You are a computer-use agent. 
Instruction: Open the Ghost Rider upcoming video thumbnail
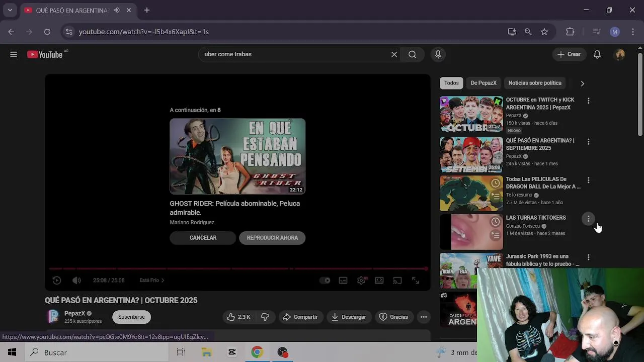237,156
